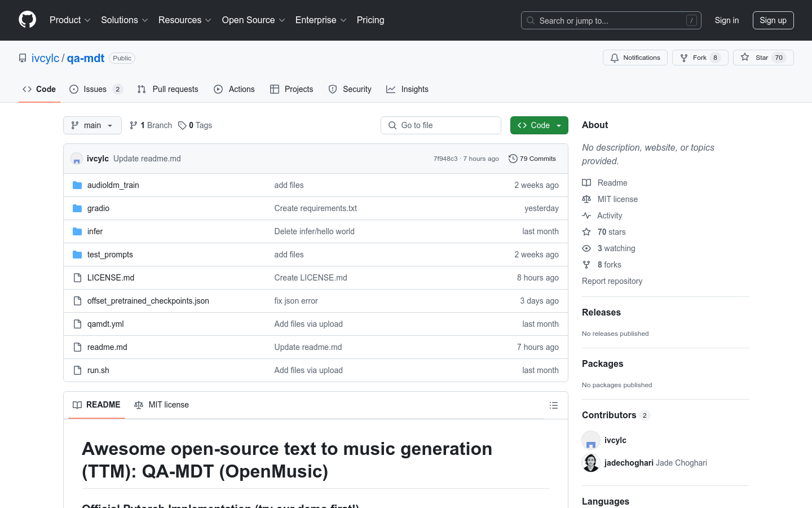
Task: Open the qa-mdt repository link
Action: (x=86, y=58)
